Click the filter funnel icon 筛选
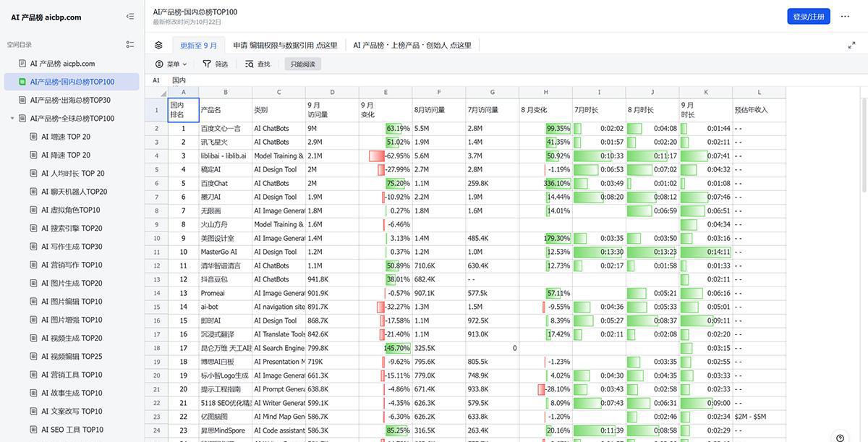Viewport: 868px width, 442px height. (207, 64)
